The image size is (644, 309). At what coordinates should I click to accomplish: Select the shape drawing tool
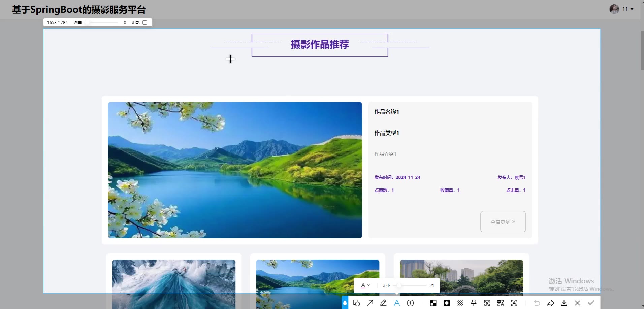pos(356,303)
